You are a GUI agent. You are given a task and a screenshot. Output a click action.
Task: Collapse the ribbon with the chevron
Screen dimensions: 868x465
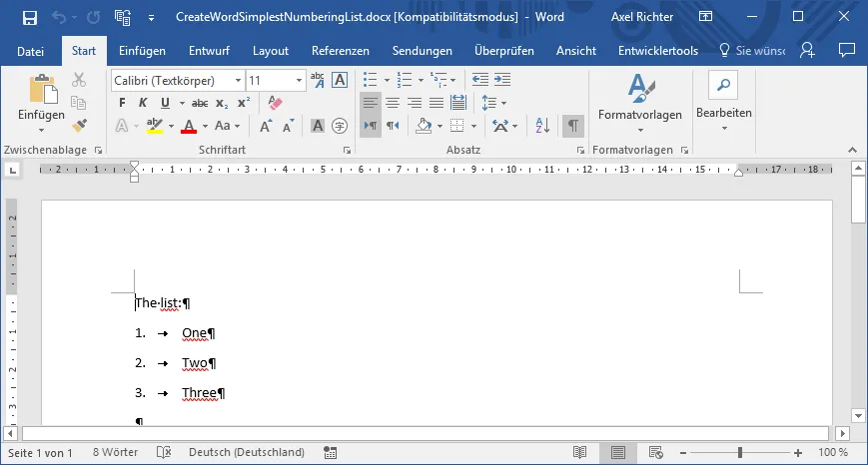point(852,151)
